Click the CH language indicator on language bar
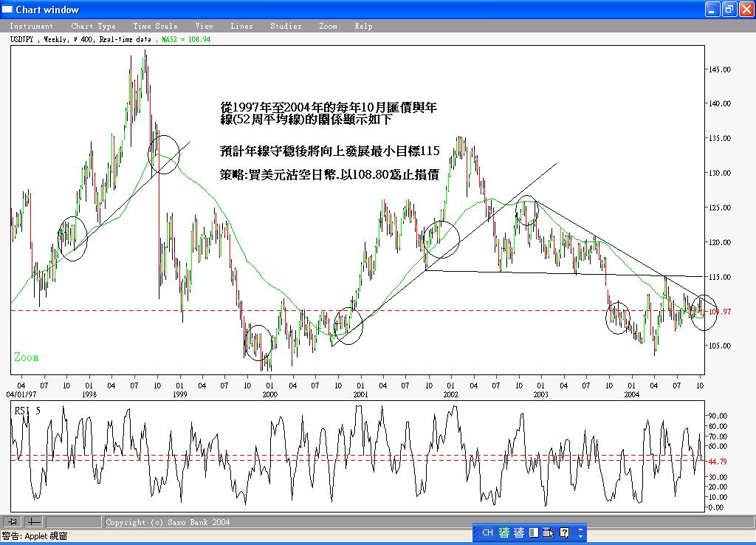 pos(487,532)
